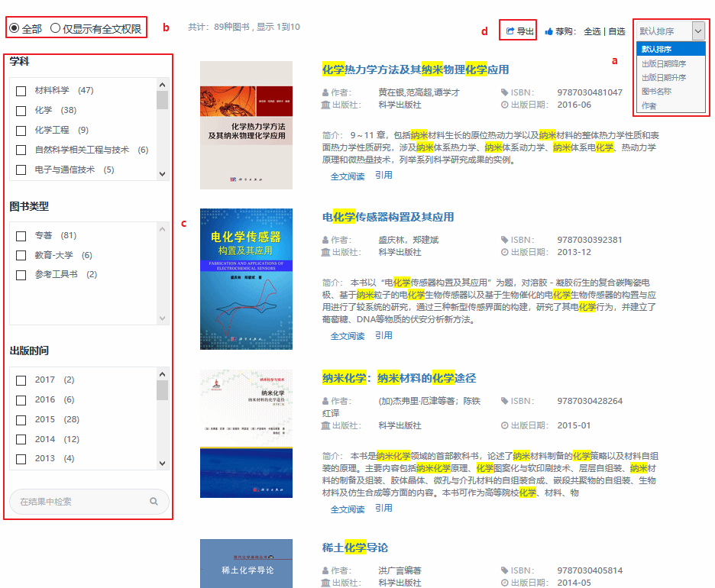Open the 默认排序 sort dropdown arrow

[698, 31]
